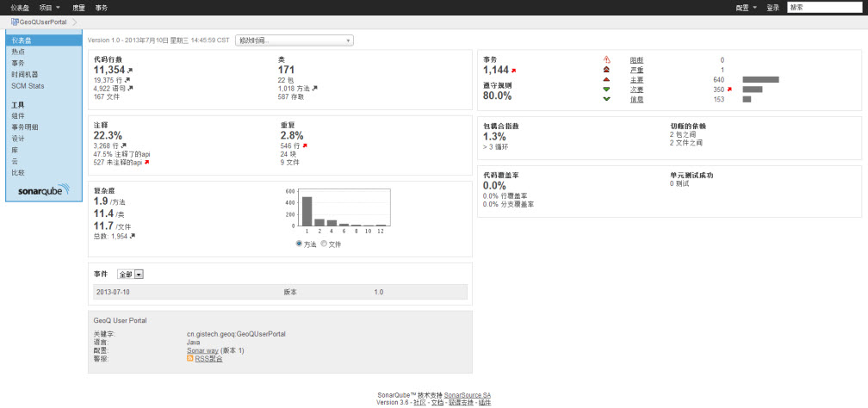Click the 640 major issues gray bar
This screenshot has width=868, height=408.
[760, 80]
